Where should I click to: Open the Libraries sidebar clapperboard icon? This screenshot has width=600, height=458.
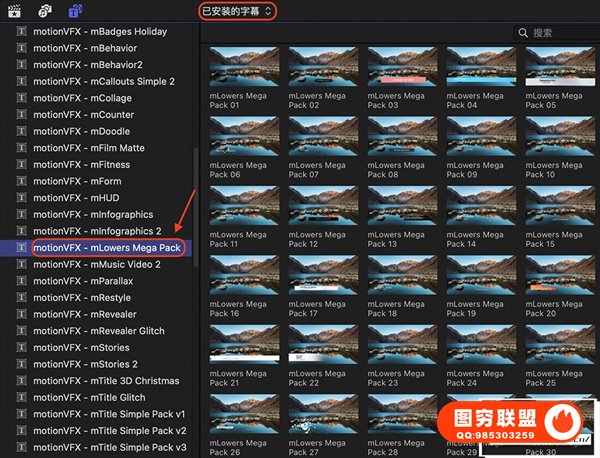point(14,10)
